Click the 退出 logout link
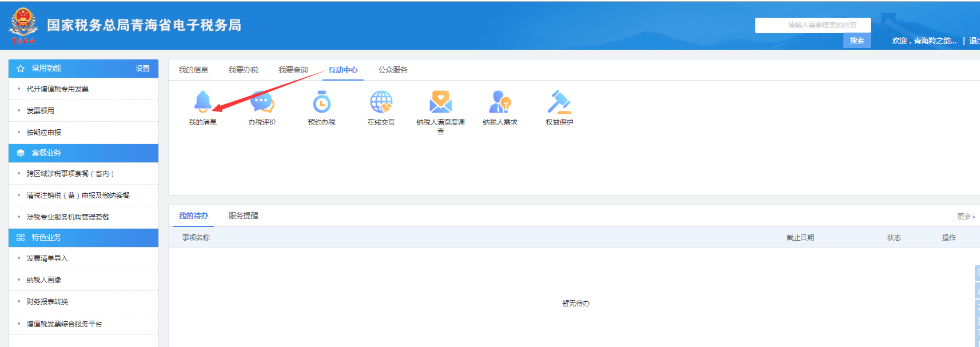The image size is (980, 347). [974, 41]
